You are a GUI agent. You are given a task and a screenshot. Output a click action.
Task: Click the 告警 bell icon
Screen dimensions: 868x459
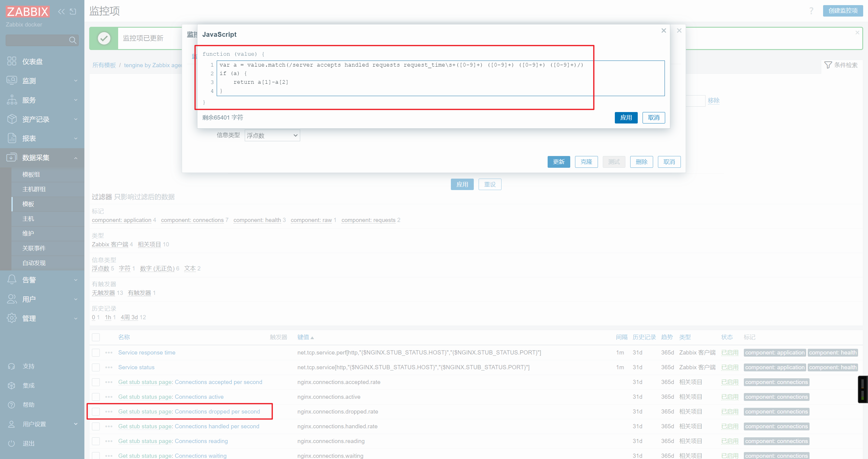coord(12,279)
